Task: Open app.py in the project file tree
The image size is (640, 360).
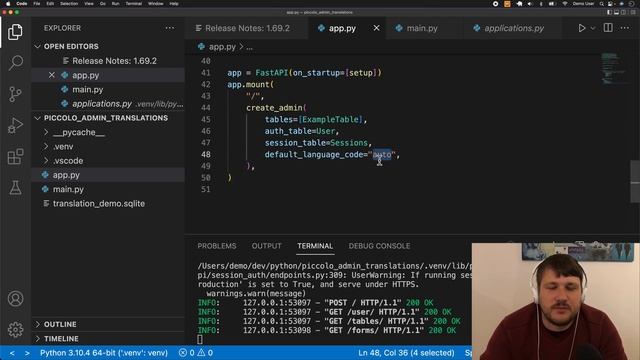Action: pos(66,175)
